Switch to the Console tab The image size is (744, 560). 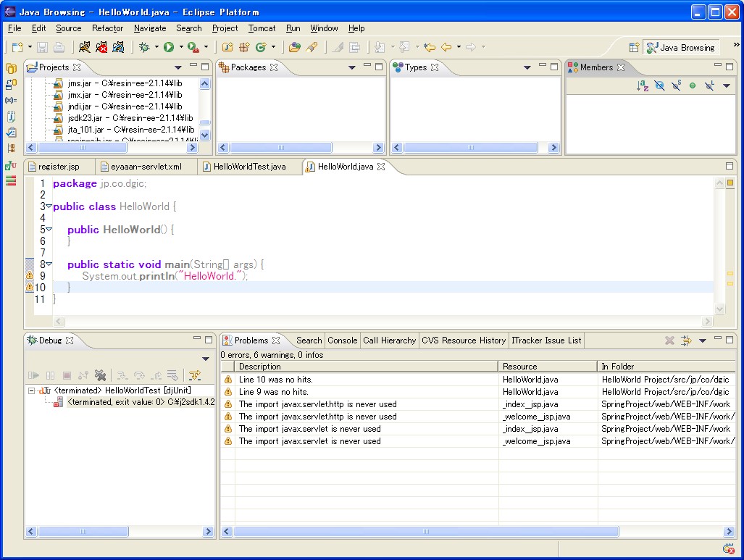click(342, 340)
